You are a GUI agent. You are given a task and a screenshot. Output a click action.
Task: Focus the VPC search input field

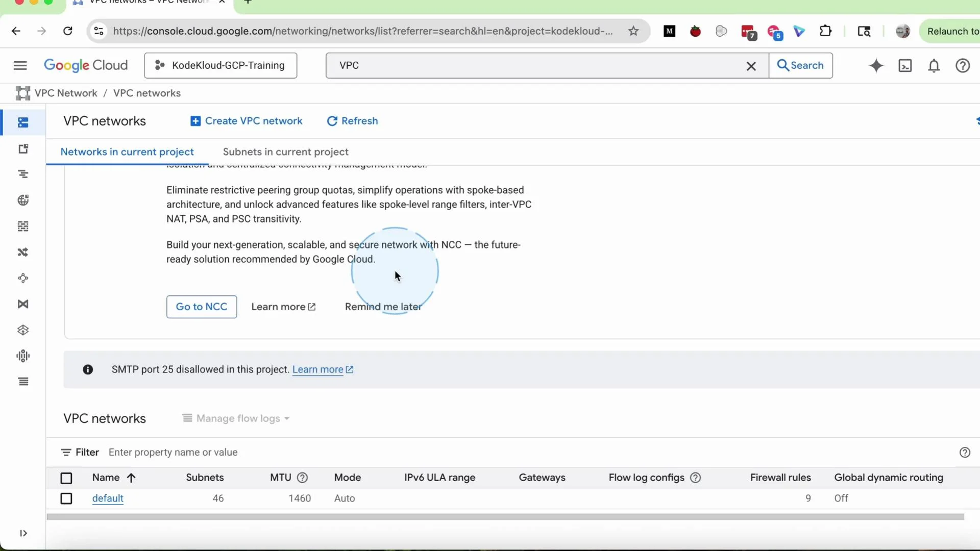(x=536, y=65)
